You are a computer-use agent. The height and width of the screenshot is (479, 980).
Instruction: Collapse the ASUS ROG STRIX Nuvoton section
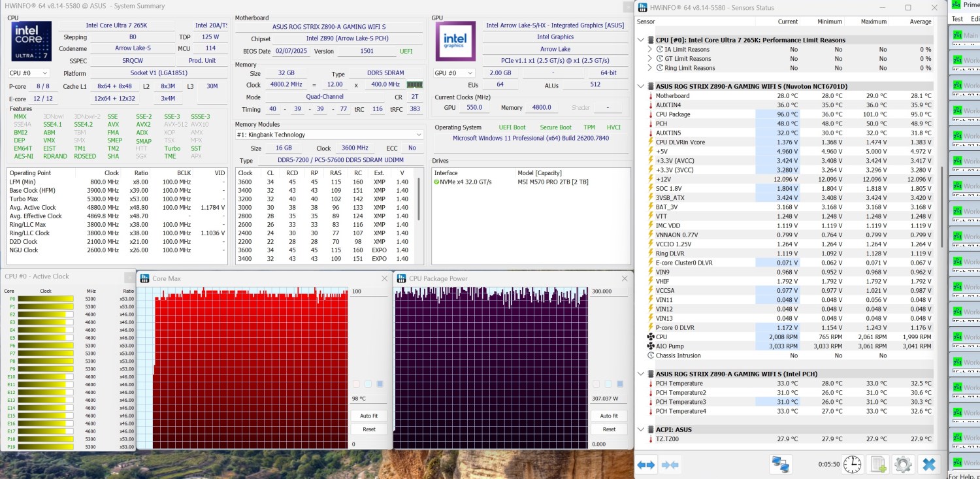(641, 86)
